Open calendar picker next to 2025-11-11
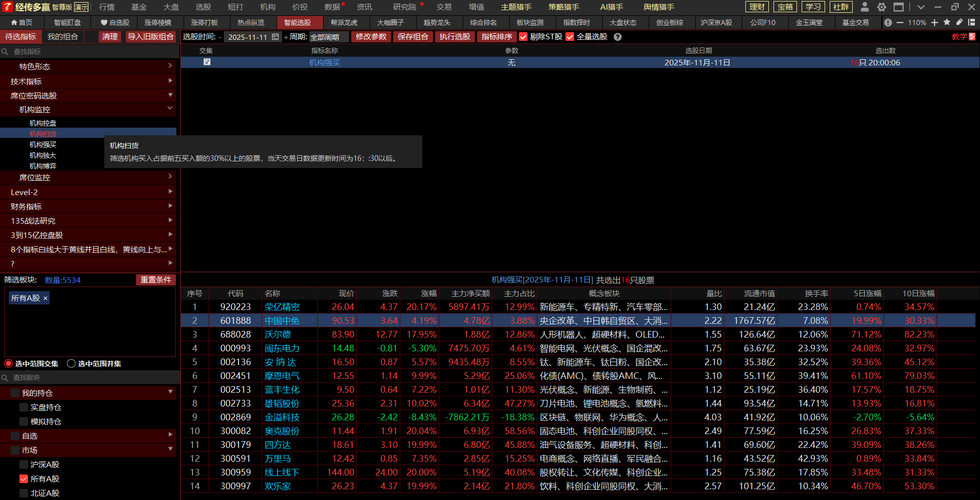980x500 pixels. click(275, 37)
